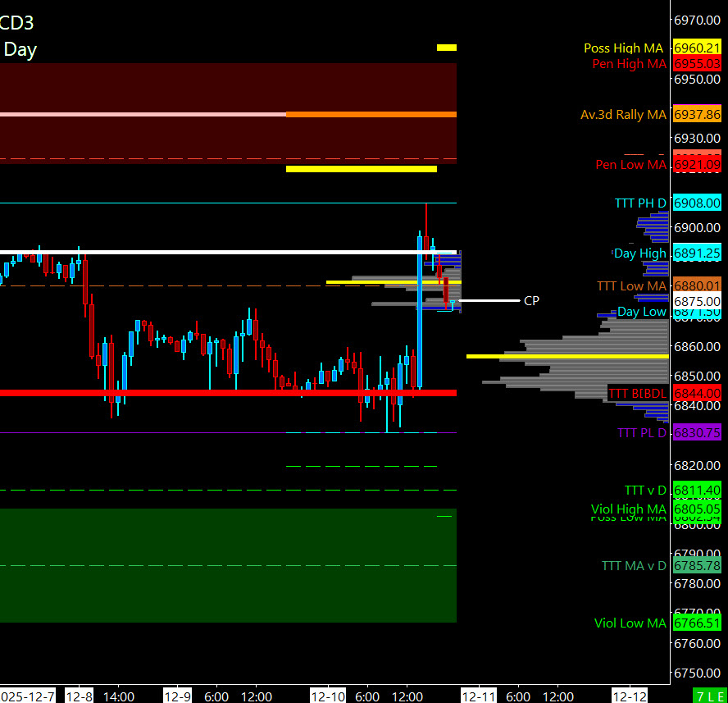728x703 pixels.
Task: Click the Day timeframe label on chart
Action: coord(20,49)
